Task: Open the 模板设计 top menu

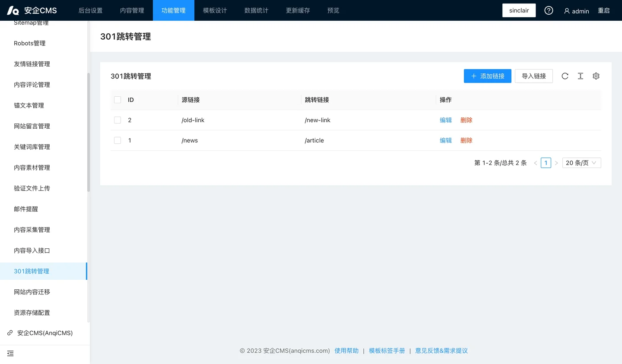Action: tap(215, 10)
